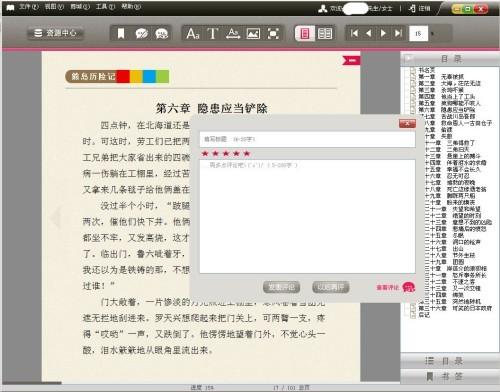500x392 pixels.
Task: Jump to the last page
Action: pyautogui.click(x=398, y=33)
